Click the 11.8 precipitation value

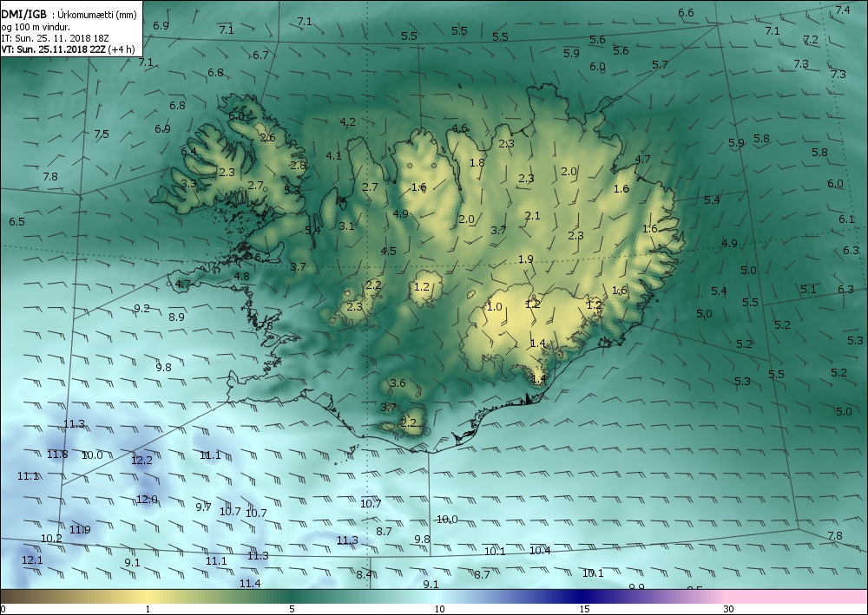57,454
